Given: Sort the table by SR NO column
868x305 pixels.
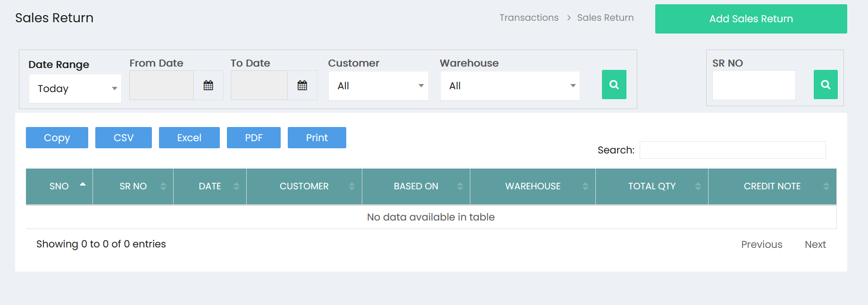Looking at the screenshot, I should click(133, 186).
